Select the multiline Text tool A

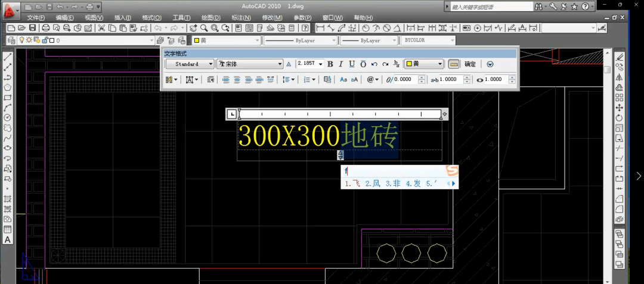click(x=7, y=240)
